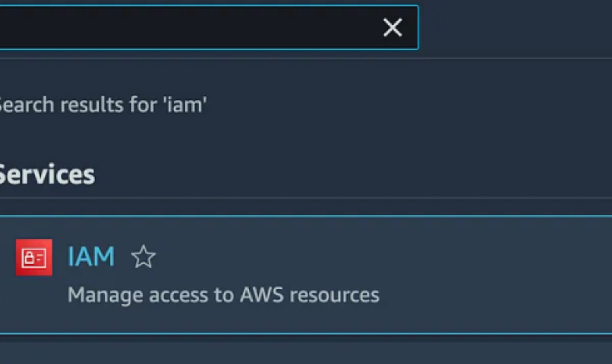Click the Services section heading
612x364 pixels.
46,174
